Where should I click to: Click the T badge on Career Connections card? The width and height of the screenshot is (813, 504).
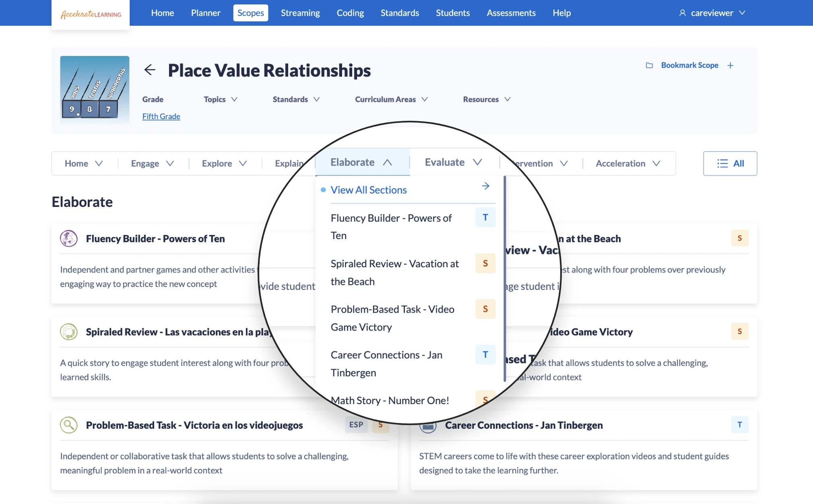point(739,425)
